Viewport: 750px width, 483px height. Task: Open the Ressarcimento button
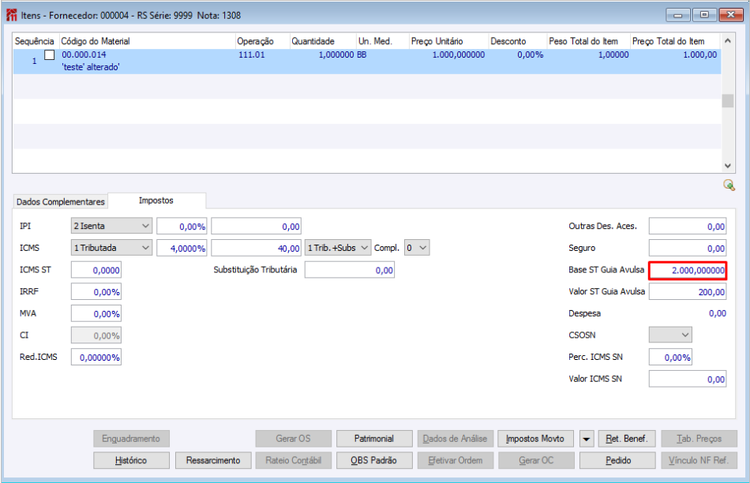click(213, 461)
